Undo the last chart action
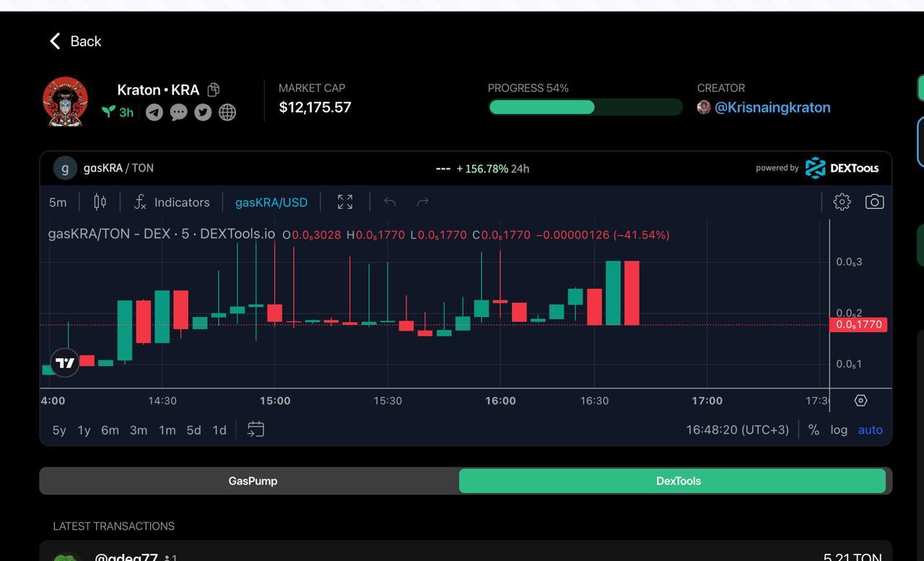 (390, 202)
